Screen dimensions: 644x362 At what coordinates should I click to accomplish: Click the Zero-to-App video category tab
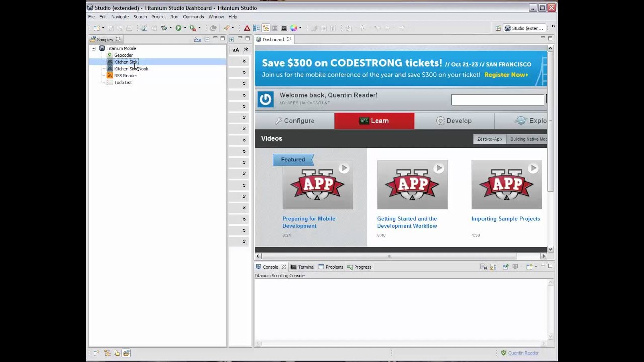490,139
